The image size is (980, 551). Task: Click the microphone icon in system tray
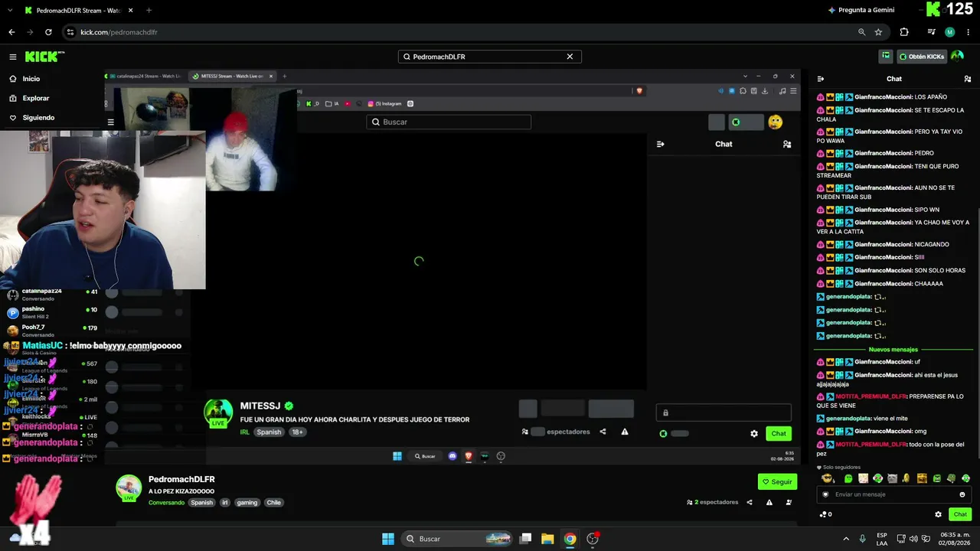point(862,539)
